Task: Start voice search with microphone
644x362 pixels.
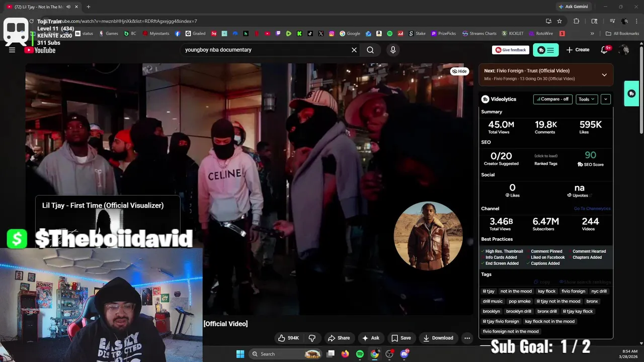Action: pos(393,50)
